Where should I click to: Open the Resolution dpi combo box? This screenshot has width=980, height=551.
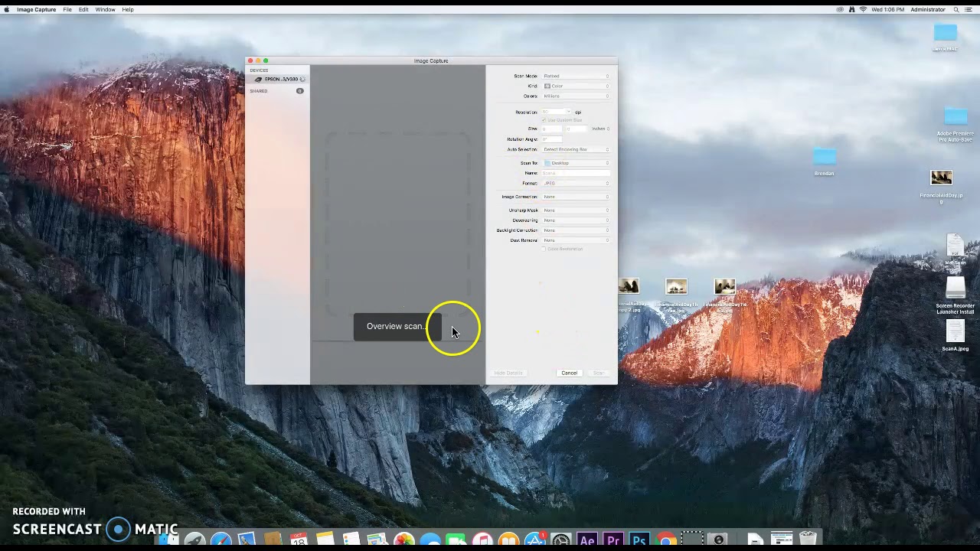click(557, 112)
